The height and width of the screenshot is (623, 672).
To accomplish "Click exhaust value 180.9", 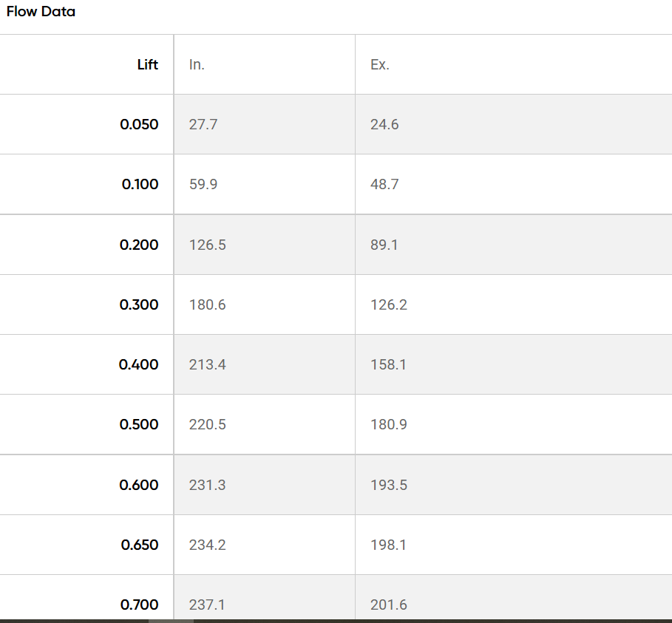I will [389, 424].
